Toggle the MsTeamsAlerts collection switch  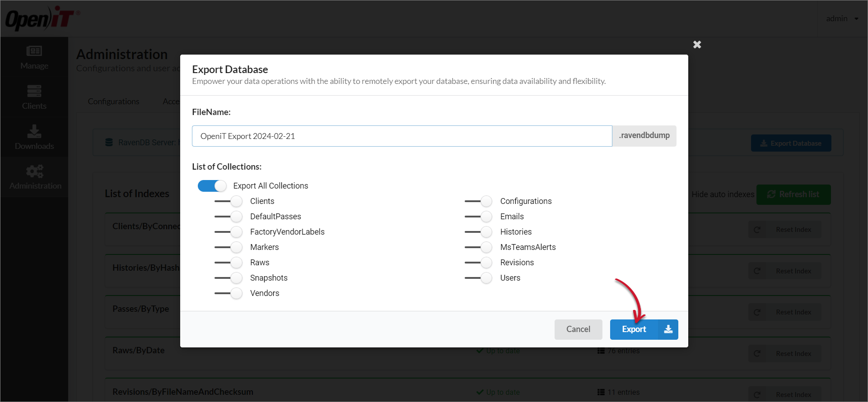(479, 247)
